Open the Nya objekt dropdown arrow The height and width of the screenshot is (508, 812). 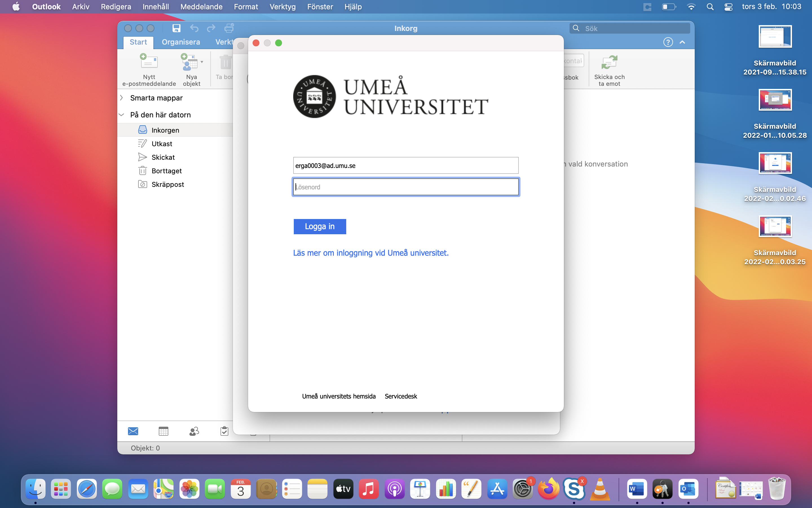[202, 62]
